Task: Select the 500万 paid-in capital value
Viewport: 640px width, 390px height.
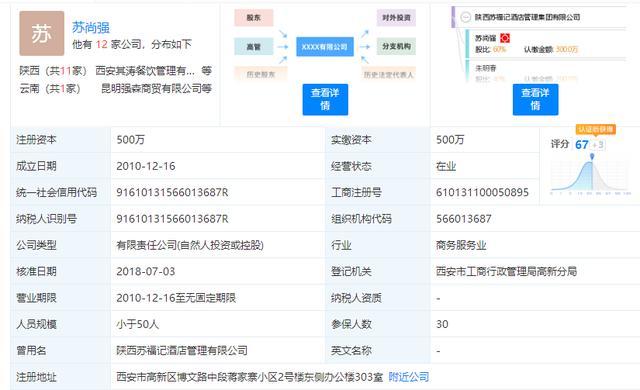Action: (450, 140)
